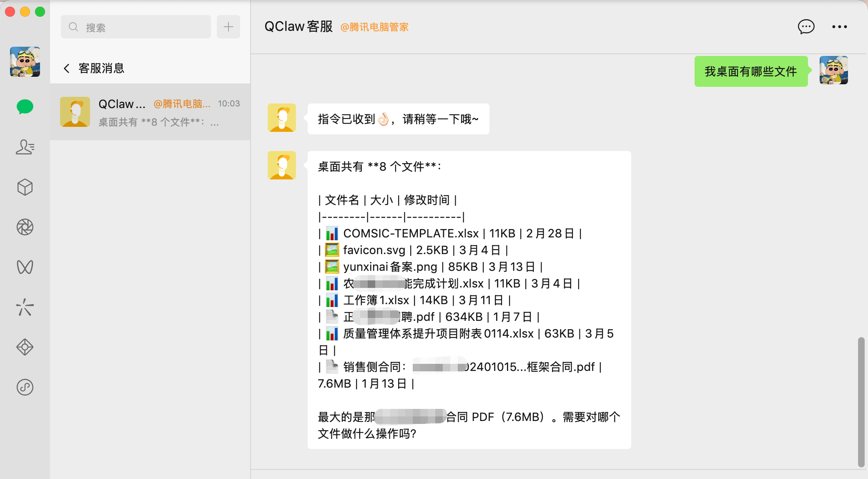Go back via 客服消息 chevron
Screen dimensions: 868x479
tap(67, 68)
